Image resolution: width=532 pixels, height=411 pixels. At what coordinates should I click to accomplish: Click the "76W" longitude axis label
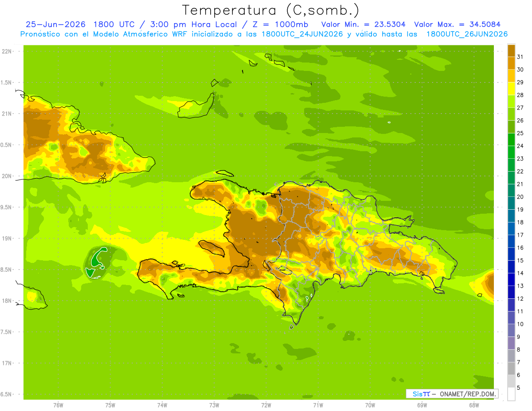click(58, 405)
